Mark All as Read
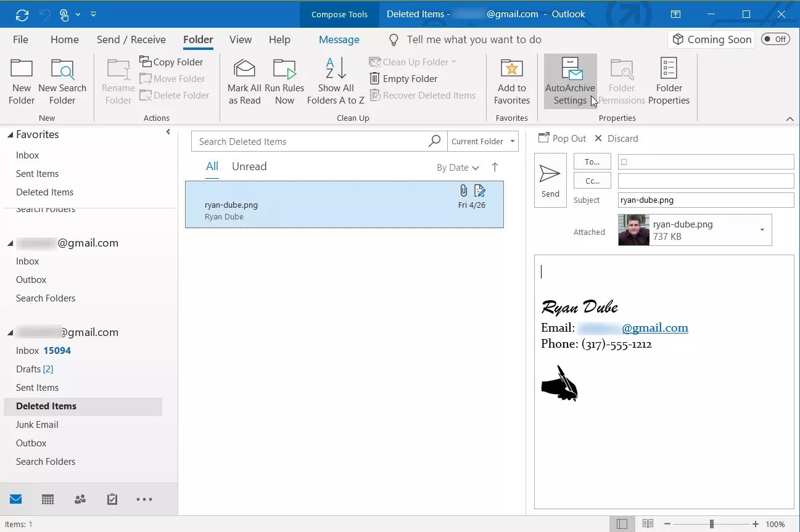The image size is (800, 532). (x=245, y=82)
